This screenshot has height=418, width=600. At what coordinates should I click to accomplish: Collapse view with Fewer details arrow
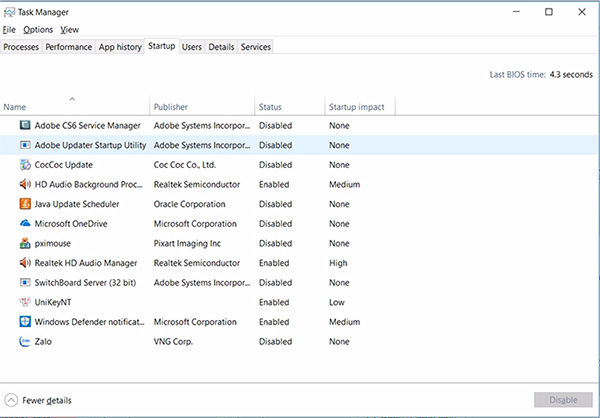point(11,400)
